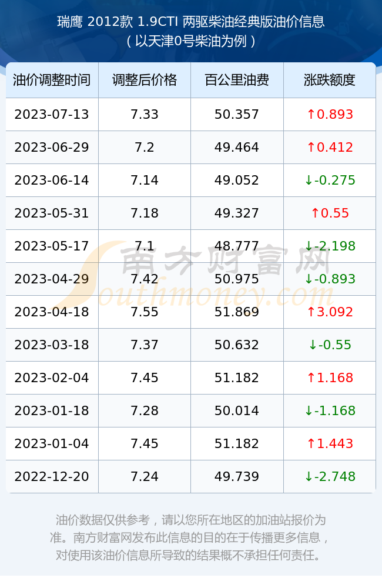Click the red ↑0.412 change value
The height and width of the screenshot is (588, 382).
[x=330, y=148]
